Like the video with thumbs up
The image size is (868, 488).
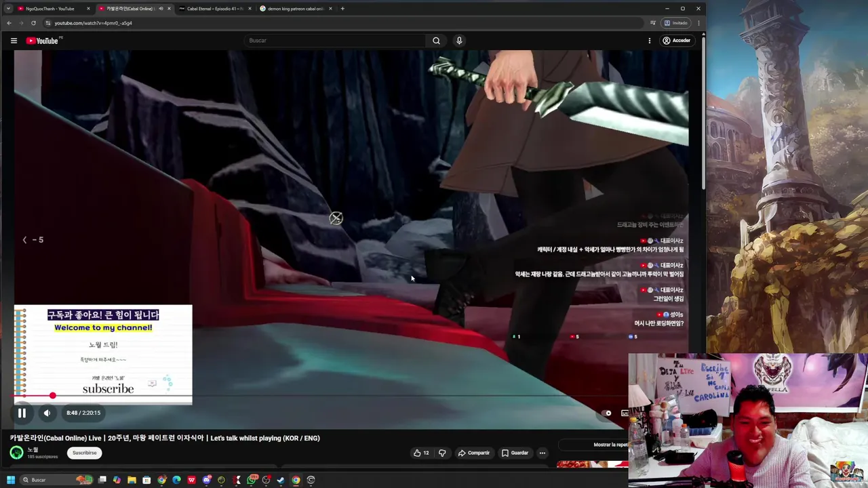[421, 453]
